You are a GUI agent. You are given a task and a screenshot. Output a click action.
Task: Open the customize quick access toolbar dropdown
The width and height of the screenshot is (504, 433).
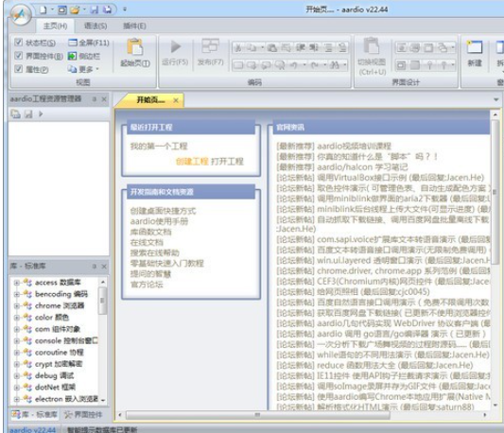click(125, 9)
